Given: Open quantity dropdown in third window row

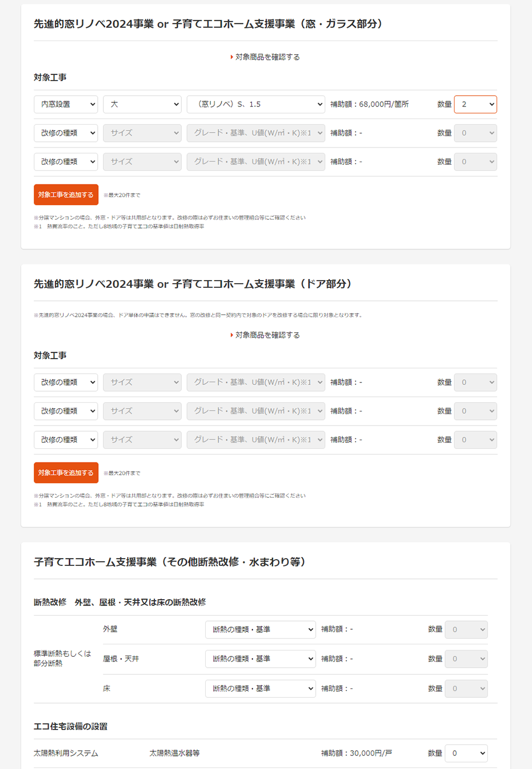Looking at the screenshot, I should [x=475, y=161].
